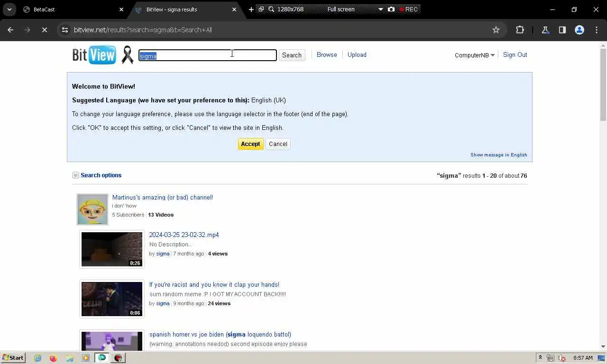Start recording with the REC button
This screenshot has width=607, height=364.
pos(408,9)
